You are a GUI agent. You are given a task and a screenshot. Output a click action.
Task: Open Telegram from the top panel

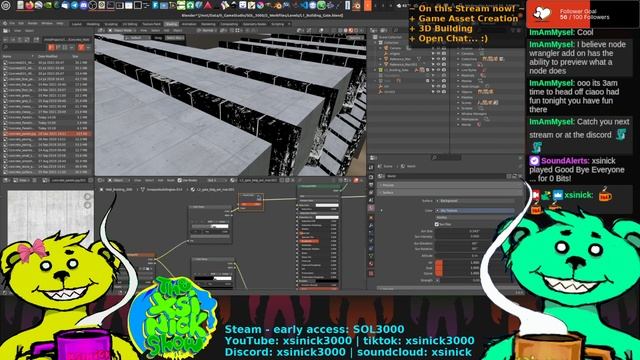[x=75, y=5]
